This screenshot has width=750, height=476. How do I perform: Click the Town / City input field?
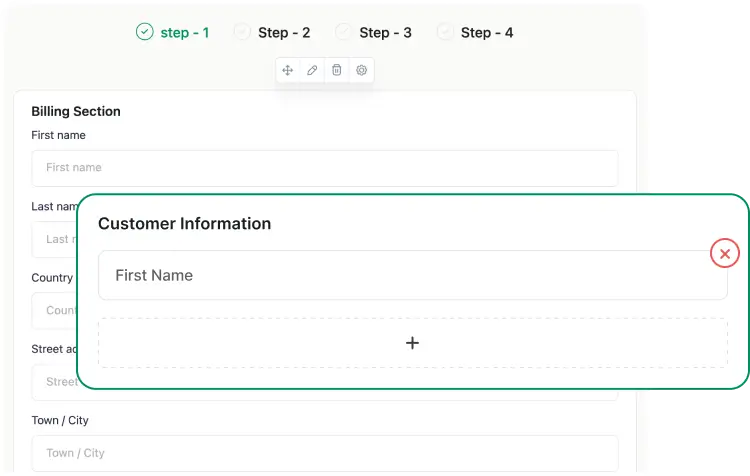click(324, 453)
